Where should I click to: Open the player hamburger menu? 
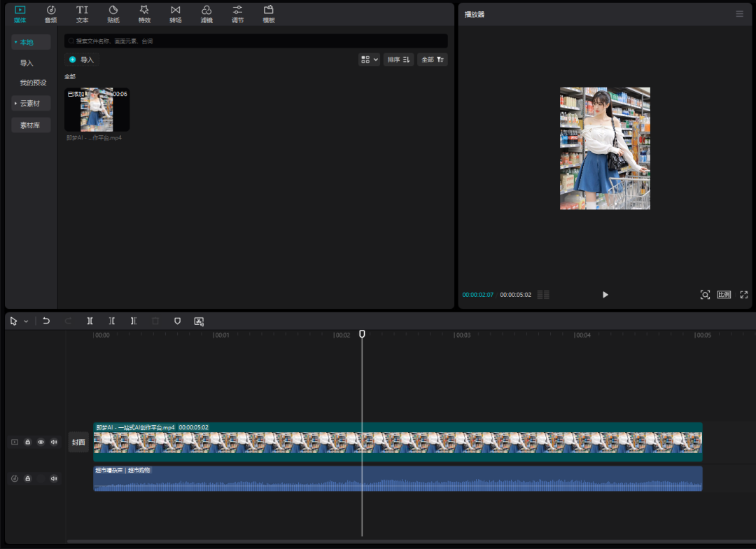pyautogui.click(x=739, y=14)
